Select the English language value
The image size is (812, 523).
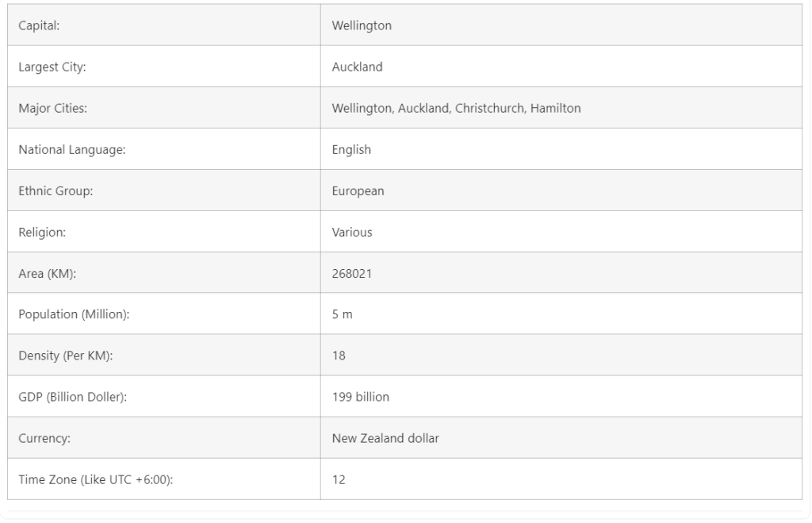351,149
